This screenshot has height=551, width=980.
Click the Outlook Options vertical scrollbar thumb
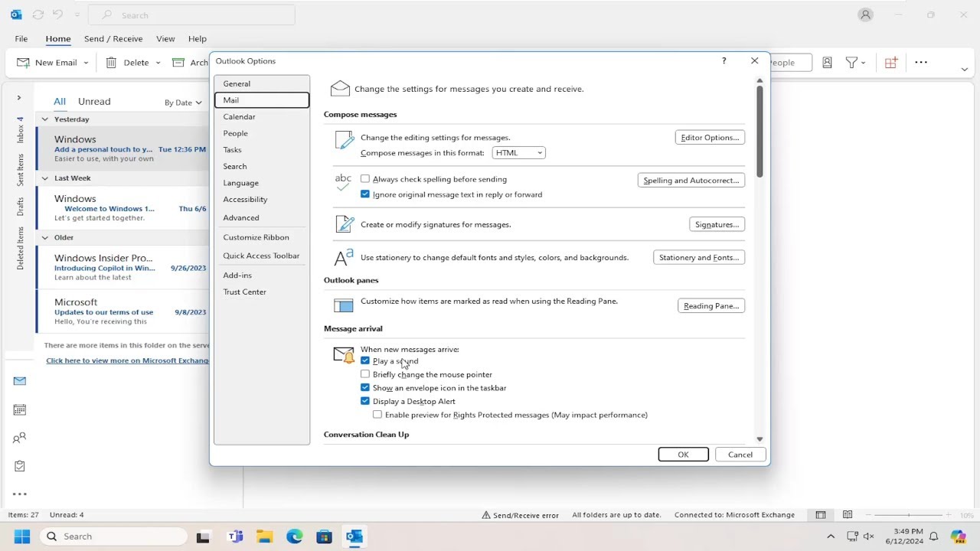(x=759, y=132)
